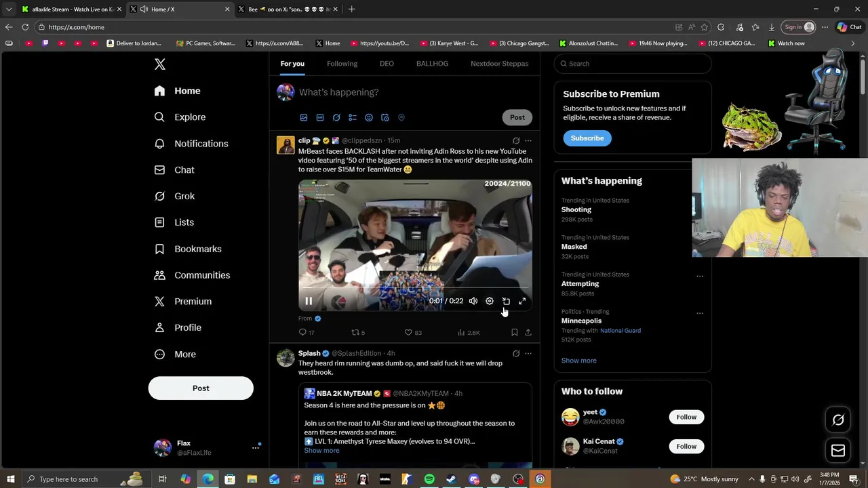Open Steam from taskbar

point(451,479)
